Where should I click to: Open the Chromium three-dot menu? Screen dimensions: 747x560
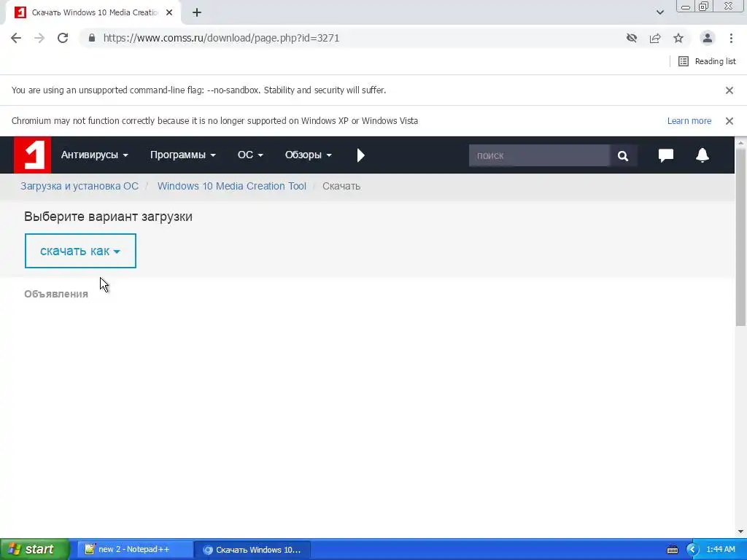[x=731, y=38]
